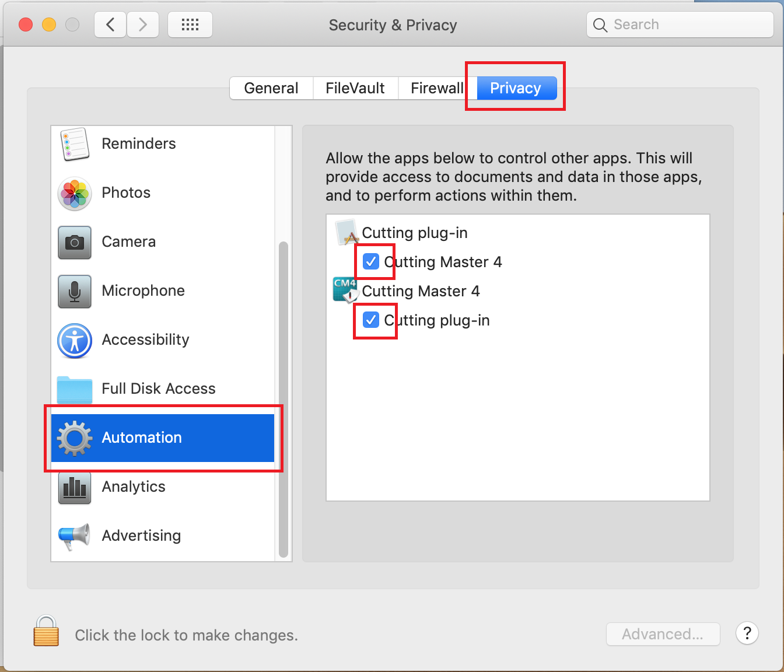This screenshot has height=672, width=784.
Task: Select the Reminders row label
Action: [x=139, y=143]
